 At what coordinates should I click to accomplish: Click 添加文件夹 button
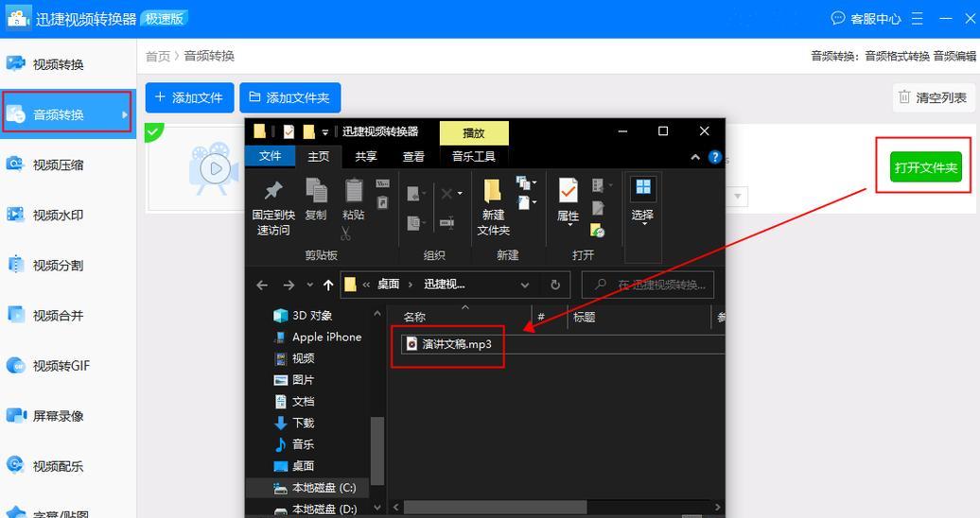[290, 97]
